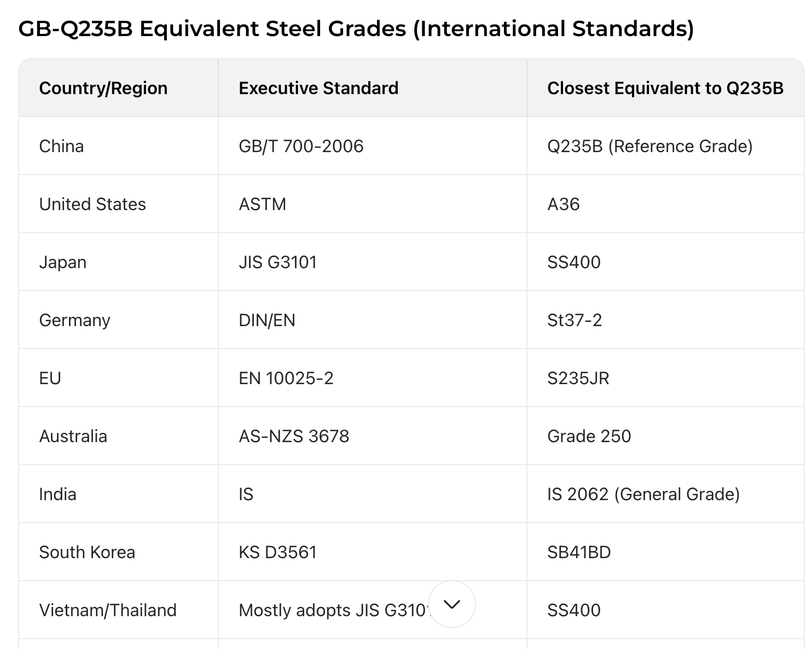Click the page title about GB-Q235B equivalents
The height and width of the screenshot is (649, 812).
[x=356, y=28]
